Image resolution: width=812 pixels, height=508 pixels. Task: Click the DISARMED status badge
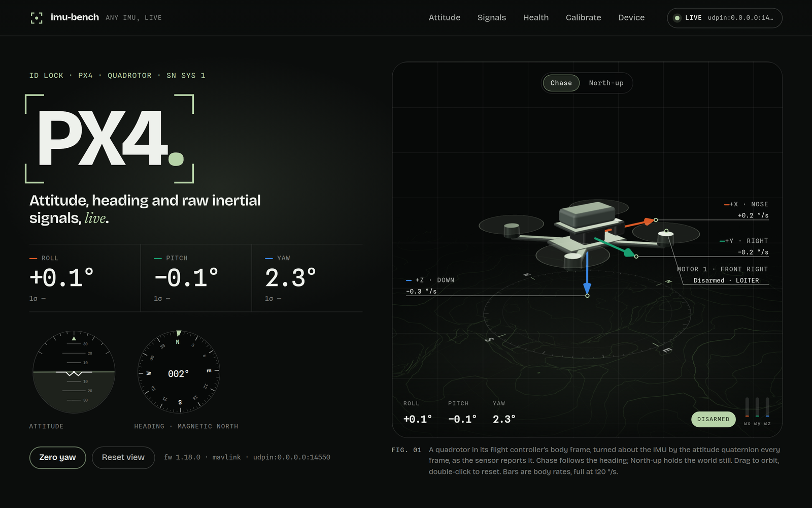(x=713, y=419)
